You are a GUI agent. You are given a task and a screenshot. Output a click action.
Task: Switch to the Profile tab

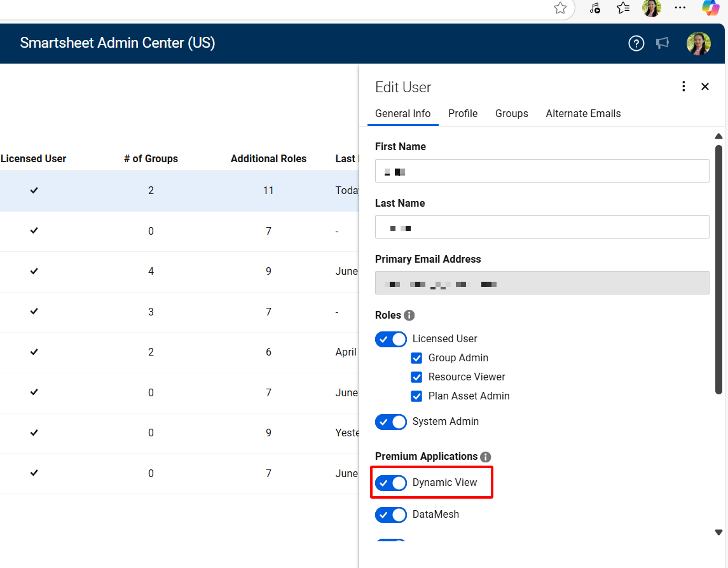[463, 114]
